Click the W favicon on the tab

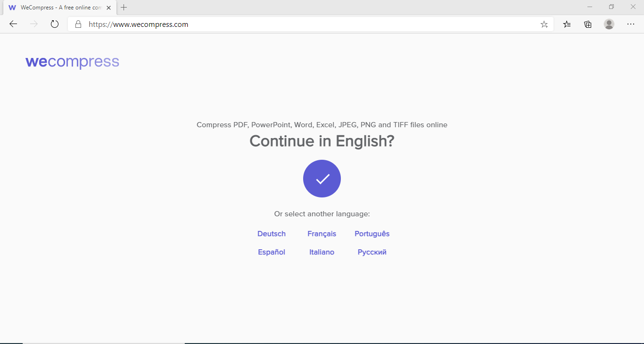(12, 8)
